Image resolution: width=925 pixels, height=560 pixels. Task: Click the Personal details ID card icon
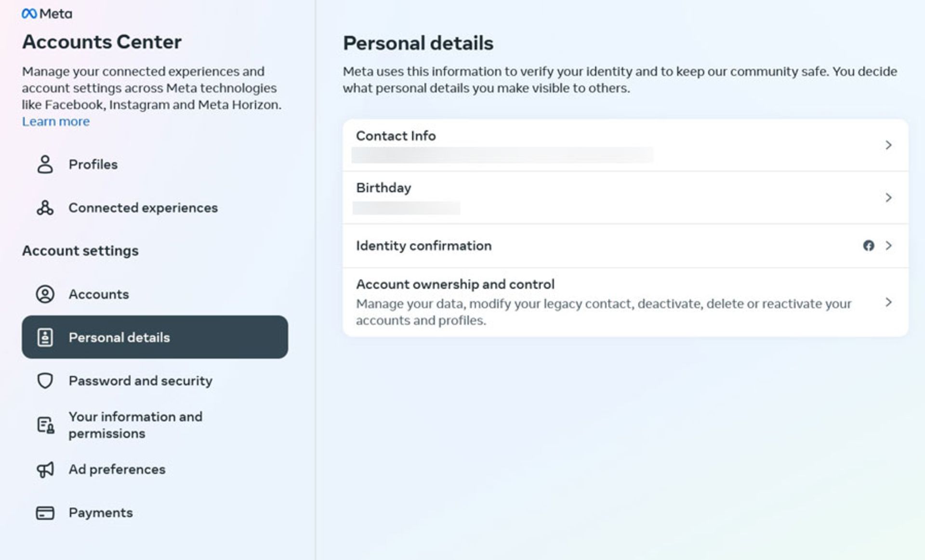pos(45,338)
